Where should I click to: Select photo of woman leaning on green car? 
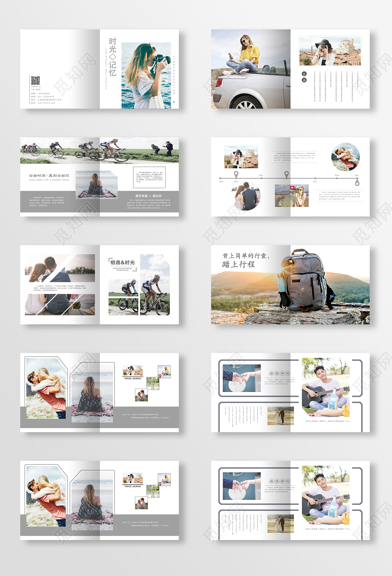291,196
